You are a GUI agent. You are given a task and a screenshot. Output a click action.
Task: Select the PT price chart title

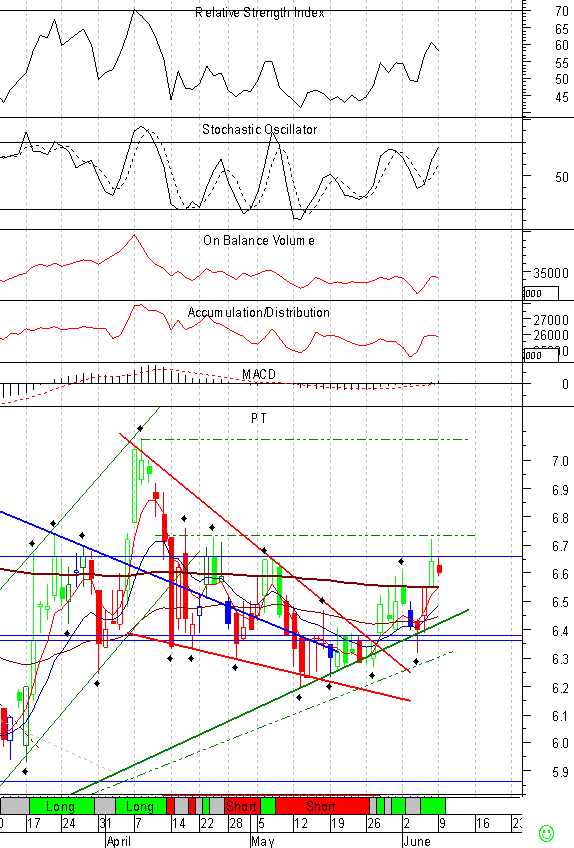[x=259, y=419]
